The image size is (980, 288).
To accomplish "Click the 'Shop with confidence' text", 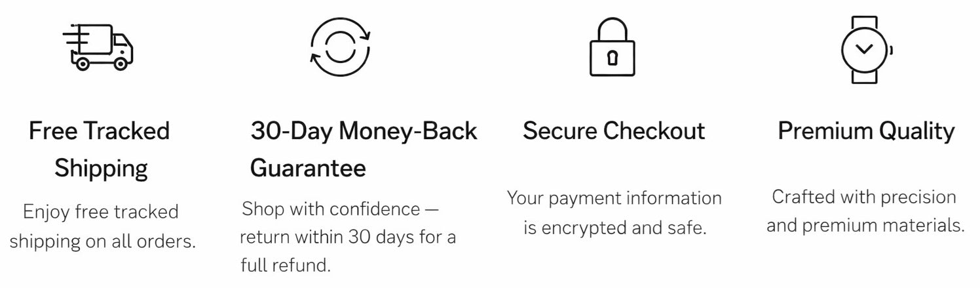I will [339, 209].
